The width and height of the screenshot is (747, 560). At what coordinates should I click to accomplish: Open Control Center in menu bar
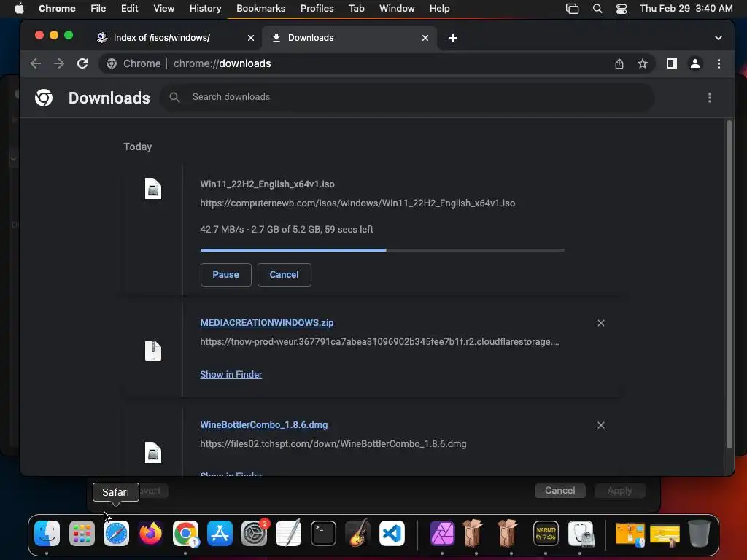622,9
